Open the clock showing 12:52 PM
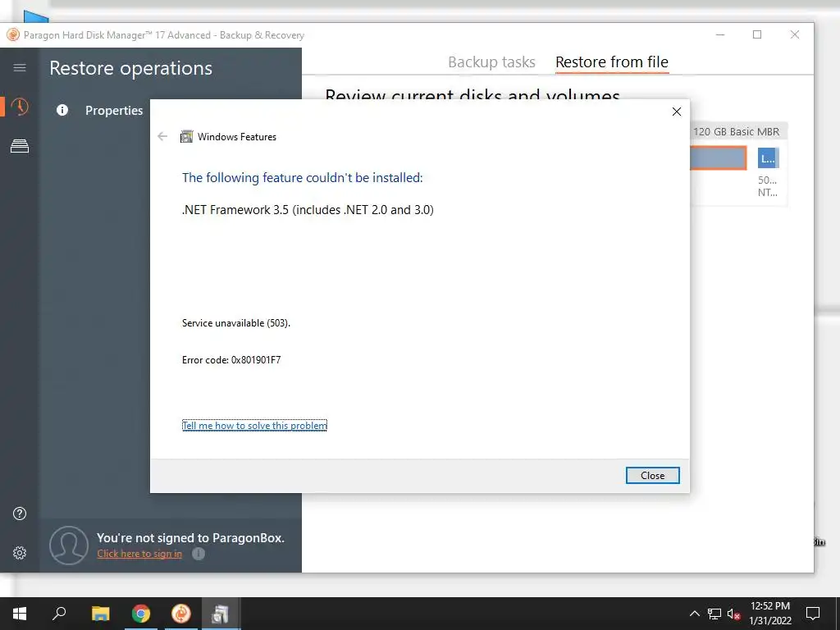The height and width of the screenshot is (630, 840). point(769,614)
